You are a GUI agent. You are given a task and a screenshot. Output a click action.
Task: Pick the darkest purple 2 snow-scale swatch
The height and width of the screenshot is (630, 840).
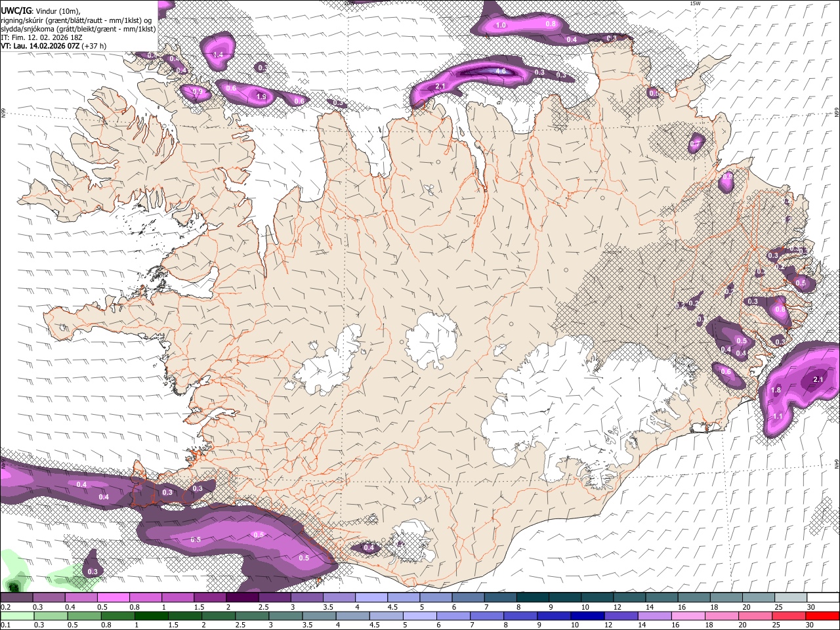[x=241, y=598]
